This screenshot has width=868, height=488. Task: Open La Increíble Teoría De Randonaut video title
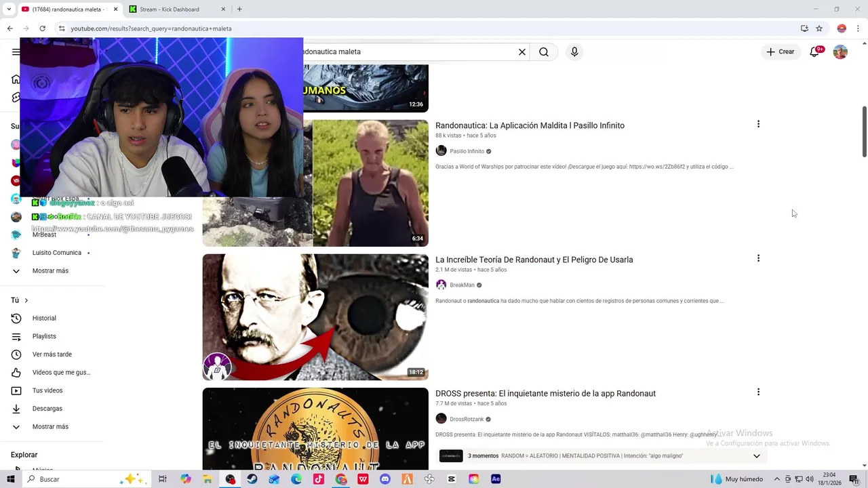pos(534,260)
